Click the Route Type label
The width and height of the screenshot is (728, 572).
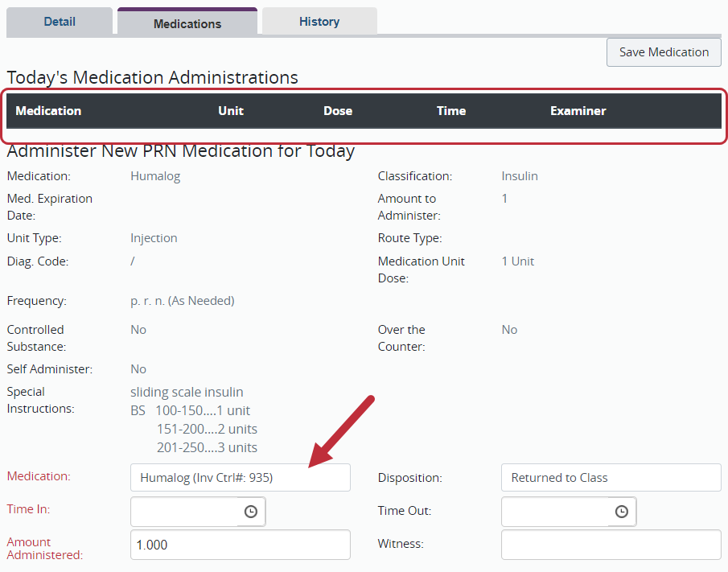(410, 238)
